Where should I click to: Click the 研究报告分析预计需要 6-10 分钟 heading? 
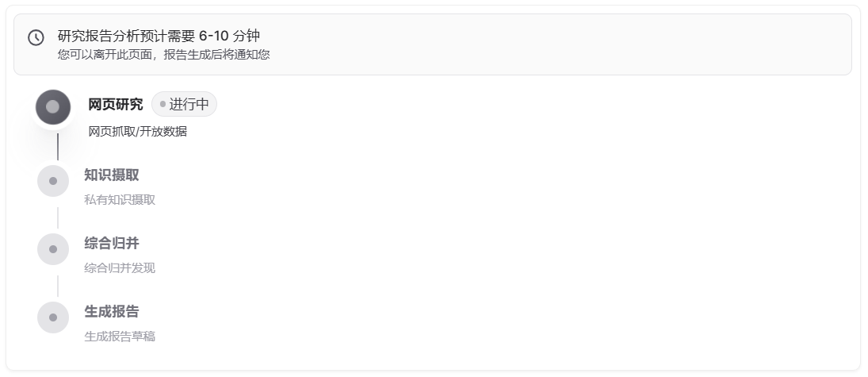[159, 36]
